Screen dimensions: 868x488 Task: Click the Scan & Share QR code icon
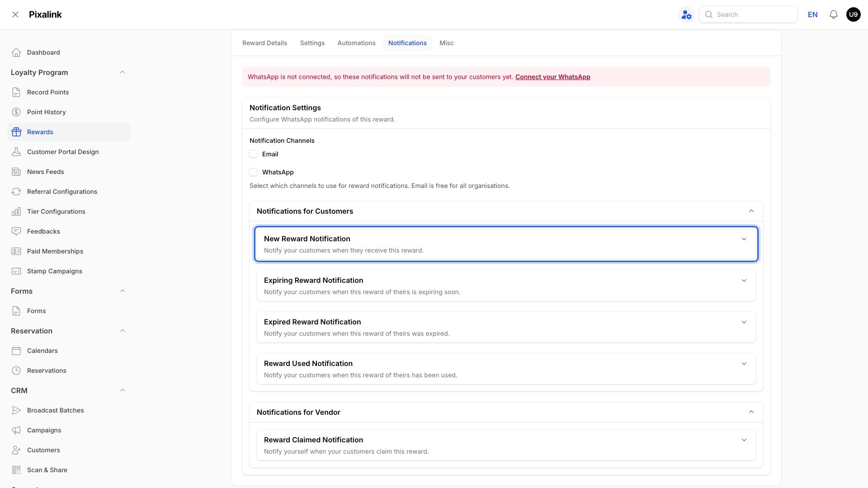click(x=16, y=470)
